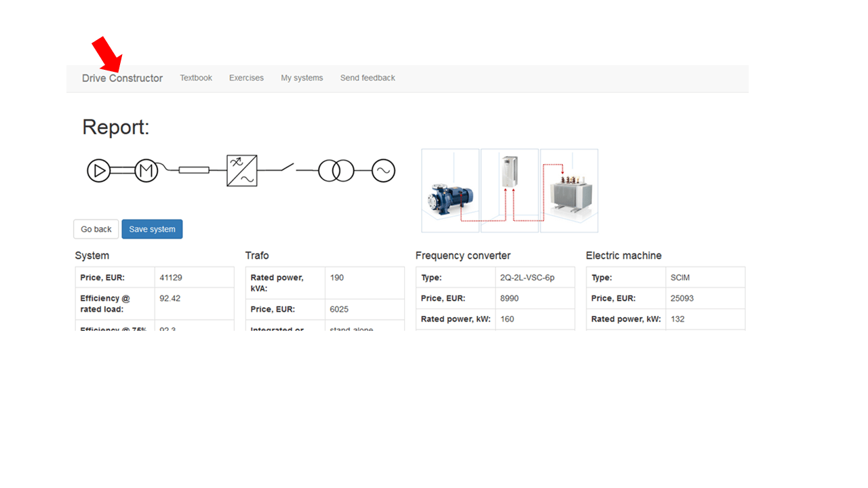Image resolution: width=868 pixels, height=488 pixels.
Task: Select the cable symbol in the schematic
Action: 194,171
